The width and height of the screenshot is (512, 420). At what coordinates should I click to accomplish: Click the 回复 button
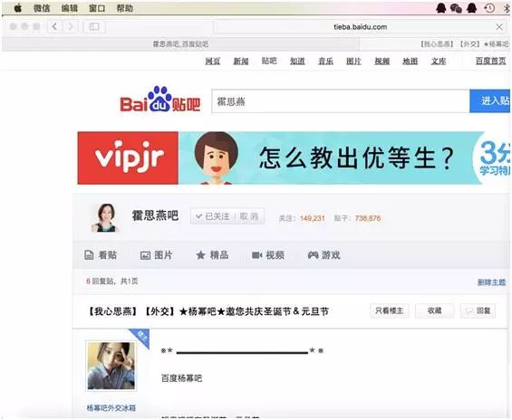point(478,310)
